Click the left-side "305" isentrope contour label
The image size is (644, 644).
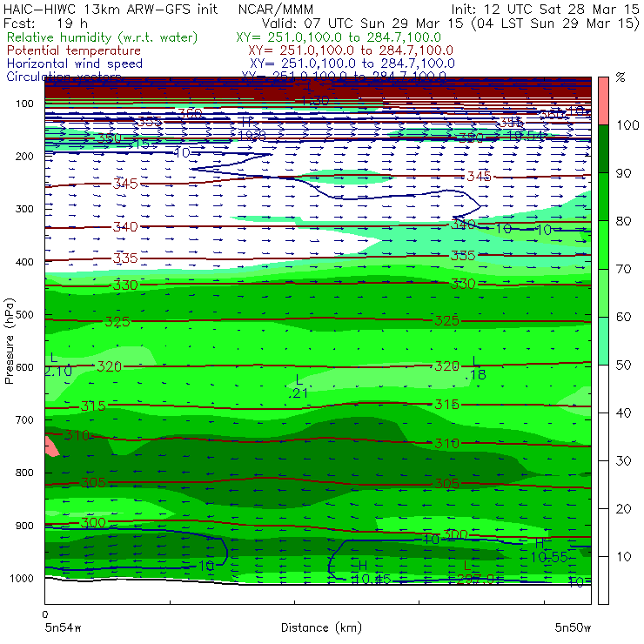tap(93, 482)
